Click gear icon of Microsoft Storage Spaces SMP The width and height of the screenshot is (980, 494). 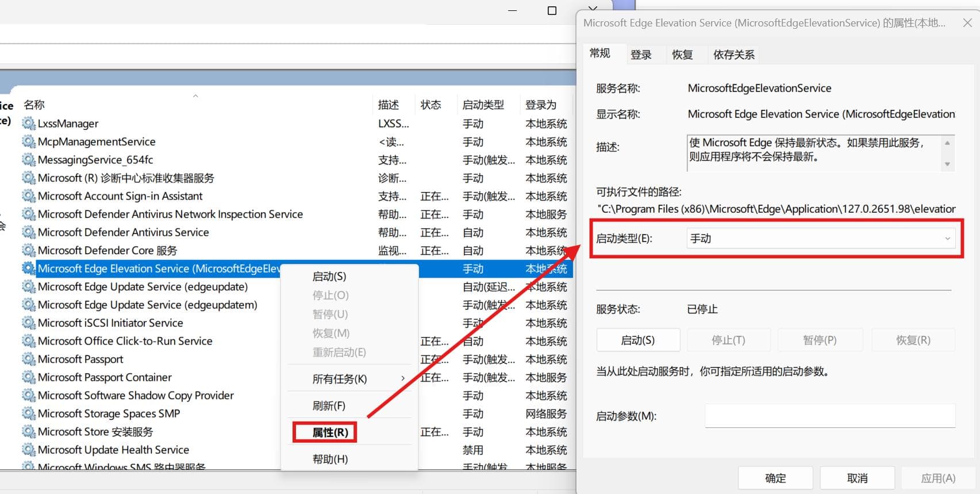pyautogui.click(x=29, y=413)
